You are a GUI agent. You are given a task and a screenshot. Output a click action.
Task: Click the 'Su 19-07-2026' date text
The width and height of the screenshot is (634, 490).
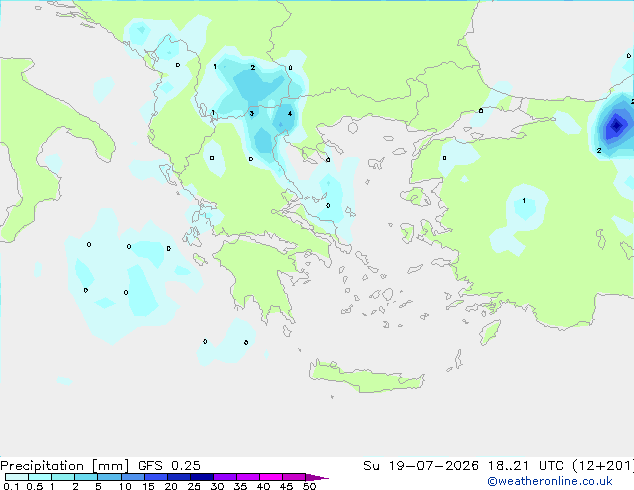pyautogui.click(x=421, y=465)
